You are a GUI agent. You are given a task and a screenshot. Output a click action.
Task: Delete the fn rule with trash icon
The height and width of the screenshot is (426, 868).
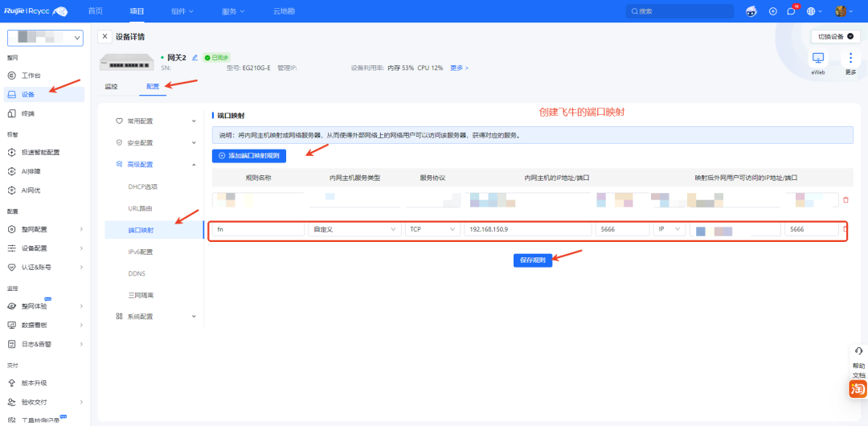845,229
